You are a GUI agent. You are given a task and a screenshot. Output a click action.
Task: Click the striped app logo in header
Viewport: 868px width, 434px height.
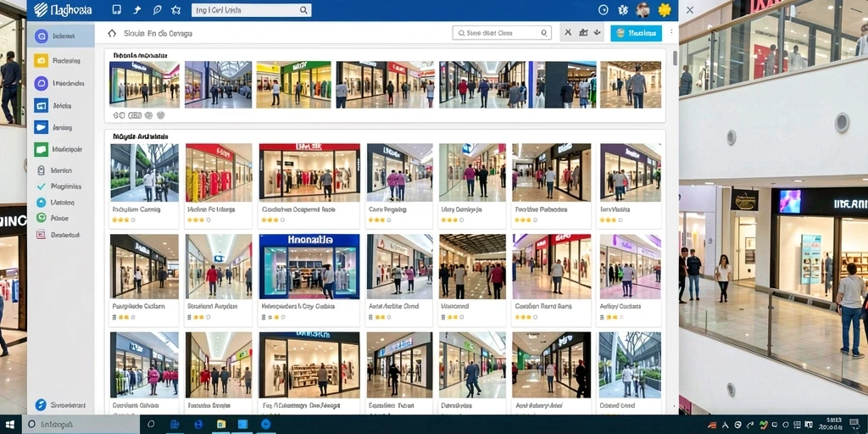click(x=41, y=10)
